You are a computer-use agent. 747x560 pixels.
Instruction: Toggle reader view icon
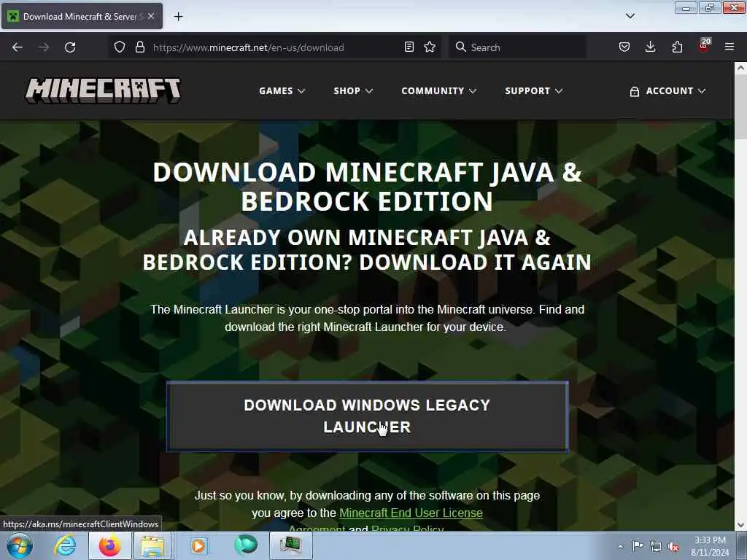(409, 47)
